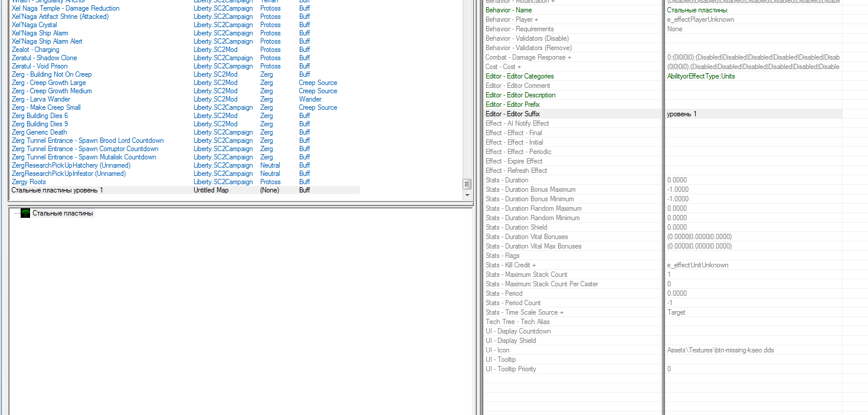868x415 pixels.
Task: Expand 'Combat - Damage Response +' field
Action: point(528,57)
